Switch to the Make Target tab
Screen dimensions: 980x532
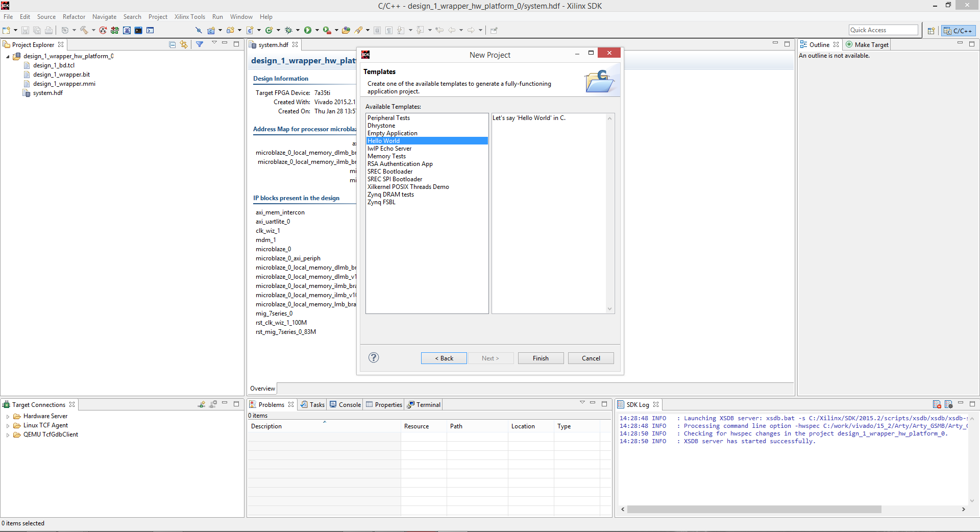(x=867, y=45)
